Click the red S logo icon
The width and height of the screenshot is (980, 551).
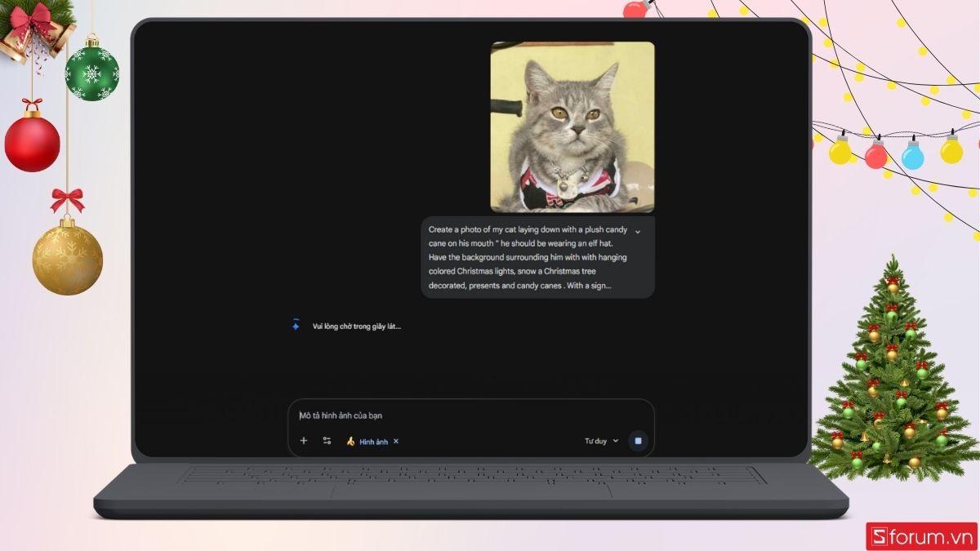pos(879,536)
